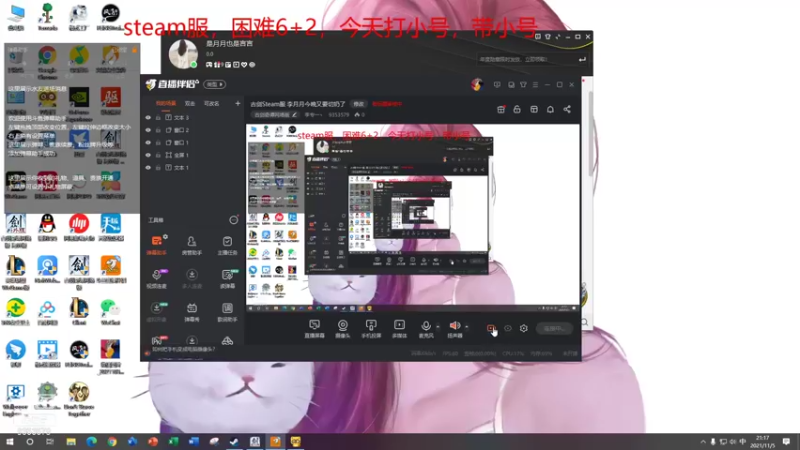Click the gift box icon with the red dot
Image resolution: width=800 pixels, height=450 pixels.
click(501, 109)
